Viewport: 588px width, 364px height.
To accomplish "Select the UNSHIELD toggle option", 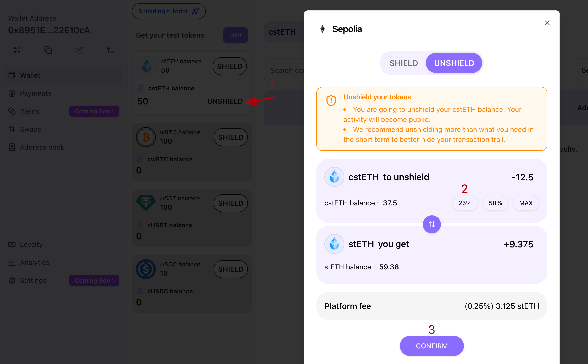I will 454,63.
